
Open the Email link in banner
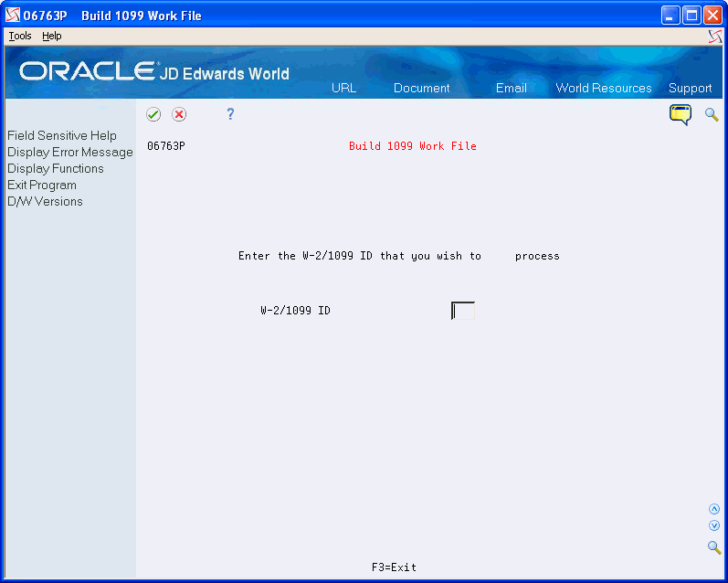point(511,88)
